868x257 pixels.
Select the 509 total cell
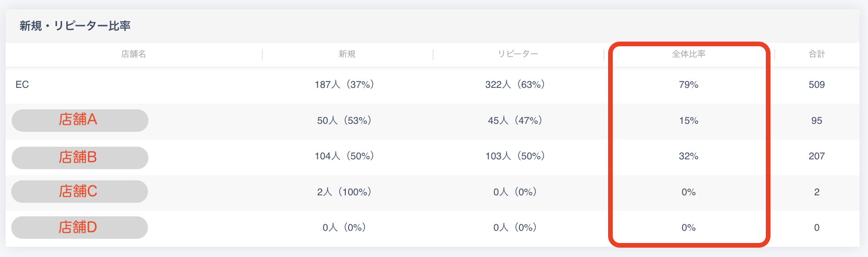click(x=816, y=85)
